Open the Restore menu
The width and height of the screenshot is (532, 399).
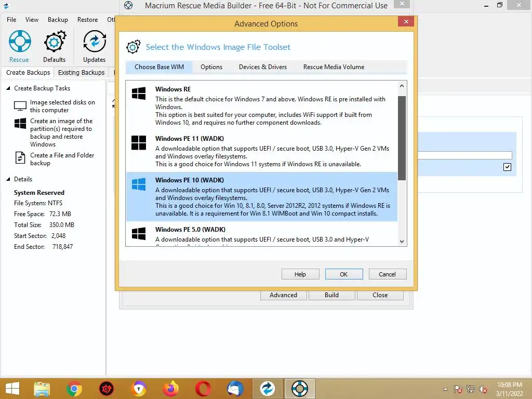tap(87, 20)
